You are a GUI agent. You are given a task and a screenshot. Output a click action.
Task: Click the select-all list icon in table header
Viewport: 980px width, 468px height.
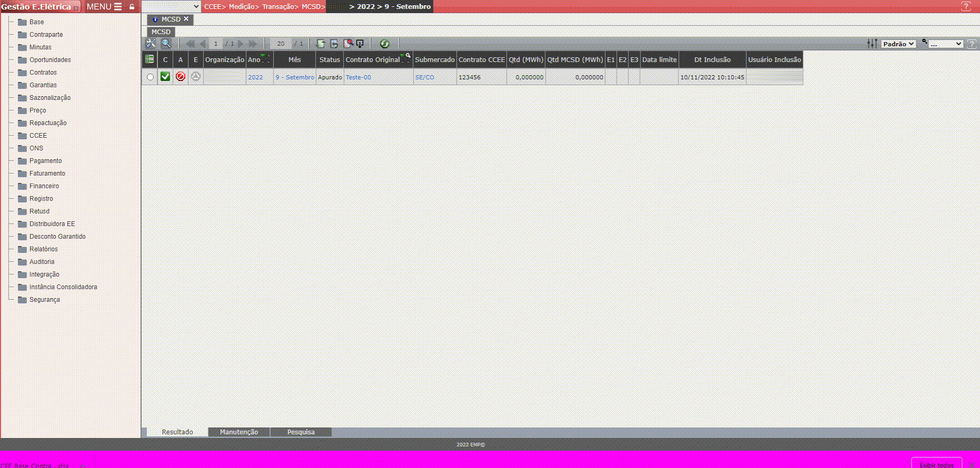click(149, 59)
